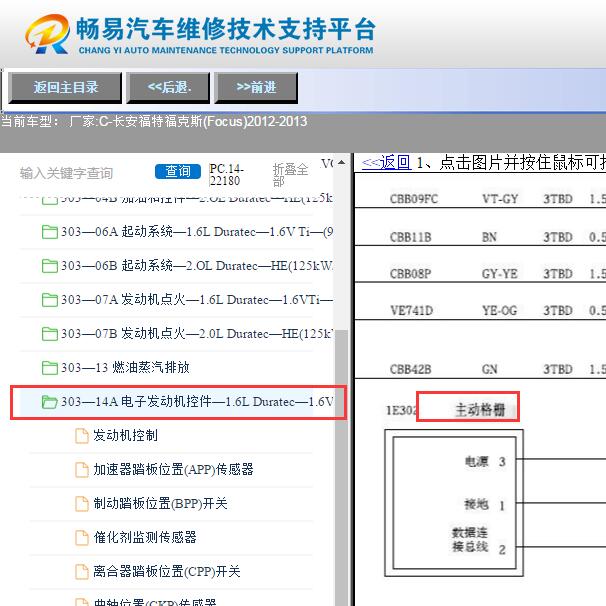Click document icon beside 催化剂监测传感器
Image resolution: width=606 pixels, height=606 pixels.
(82, 538)
